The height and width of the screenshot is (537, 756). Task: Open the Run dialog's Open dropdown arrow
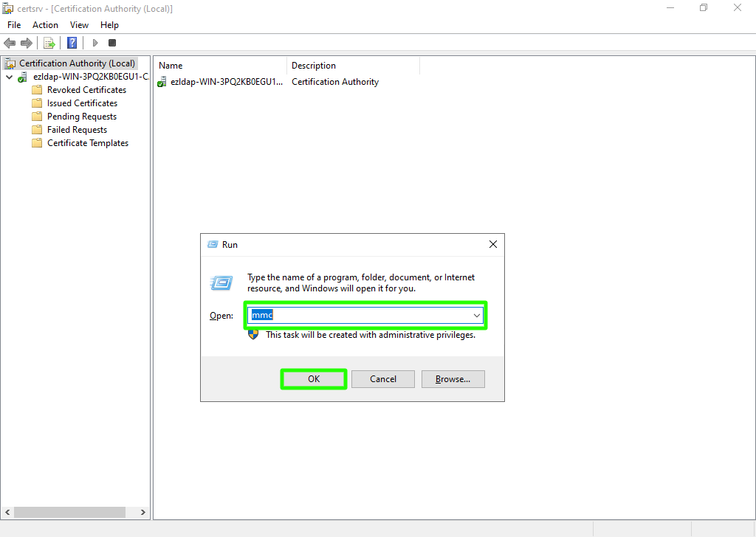477,316
